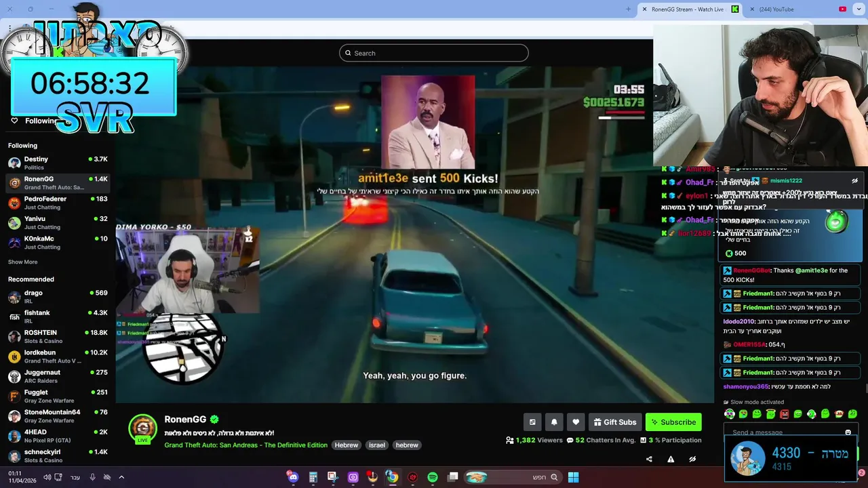The width and height of the screenshot is (868, 488).
Task: Click the taskbar search box
Action: coord(512,477)
